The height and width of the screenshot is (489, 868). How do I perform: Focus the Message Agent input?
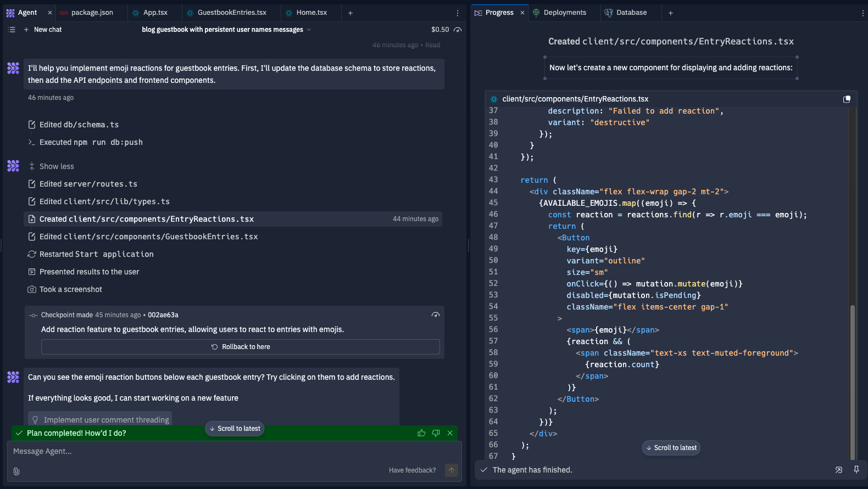(235, 451)
